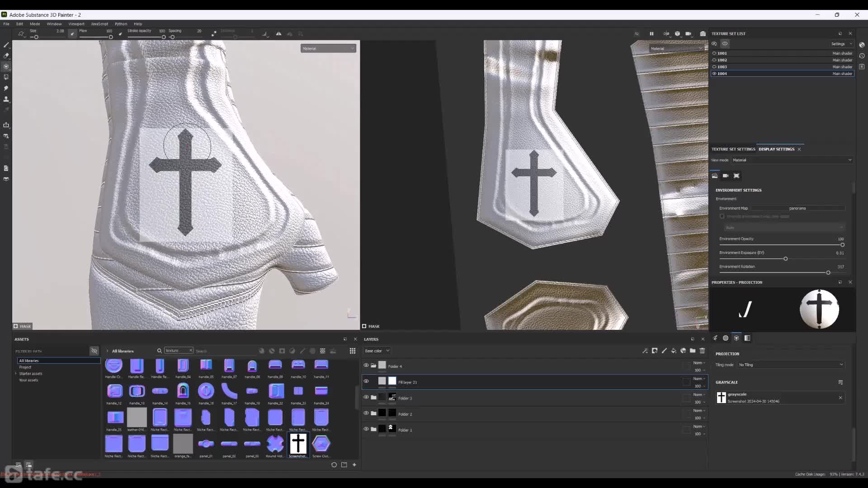Open the grid view icon in Assets panel

tap(353, 351)
